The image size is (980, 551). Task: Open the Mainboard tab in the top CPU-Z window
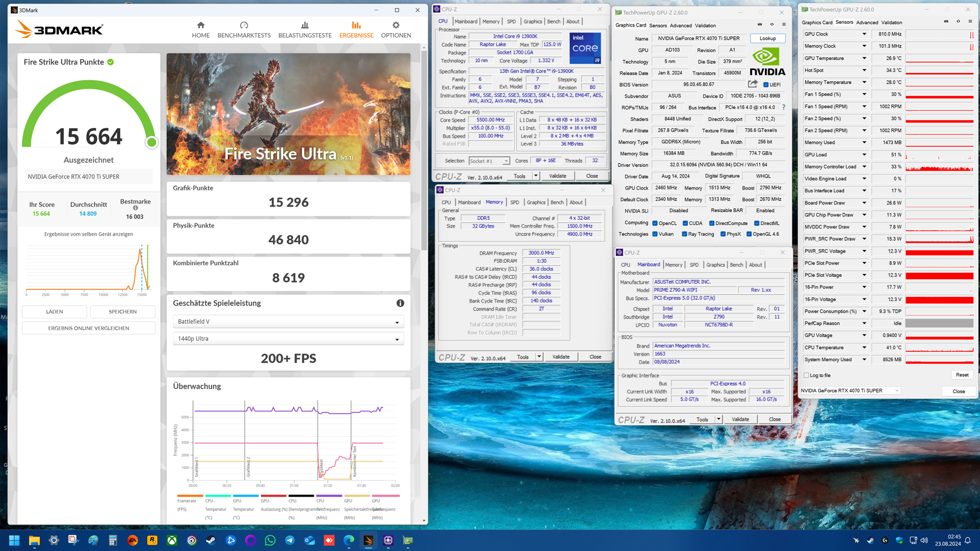tap(466, 21)
